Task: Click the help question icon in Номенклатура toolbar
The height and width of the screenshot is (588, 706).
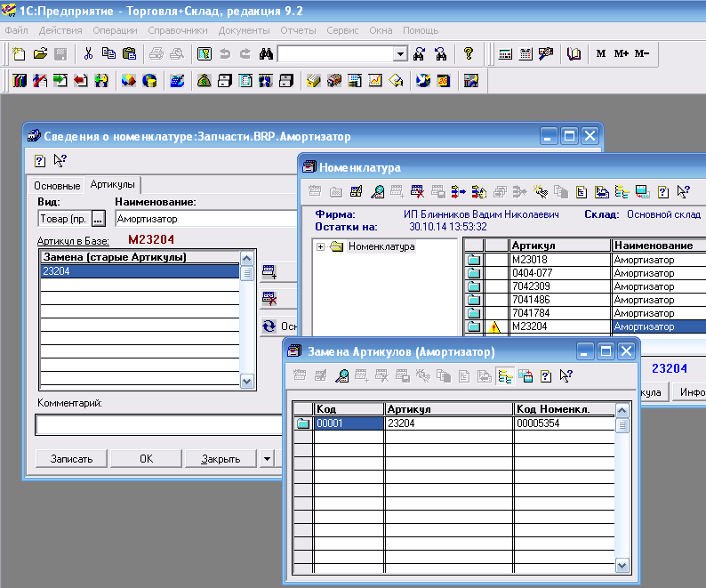Action: point(662,192)
